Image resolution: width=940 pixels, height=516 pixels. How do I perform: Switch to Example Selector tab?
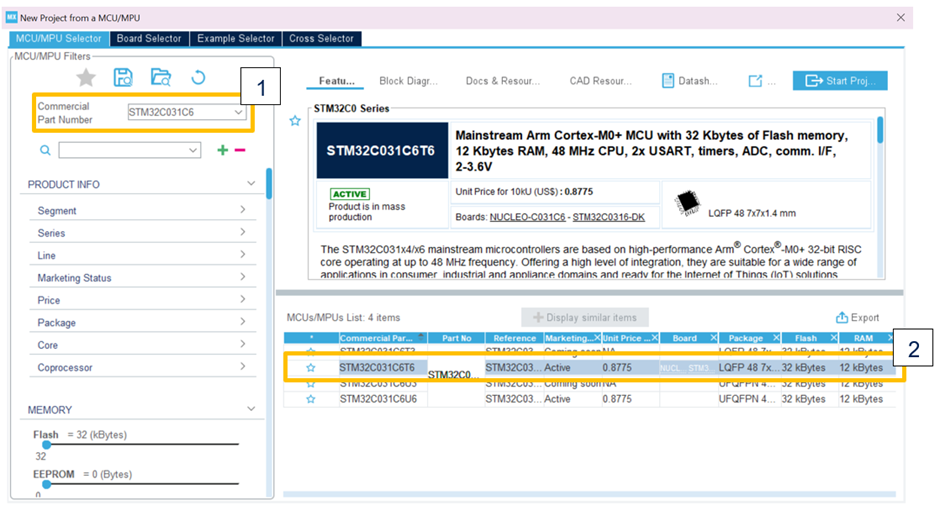pyautogui.click(x=236, y=38)
